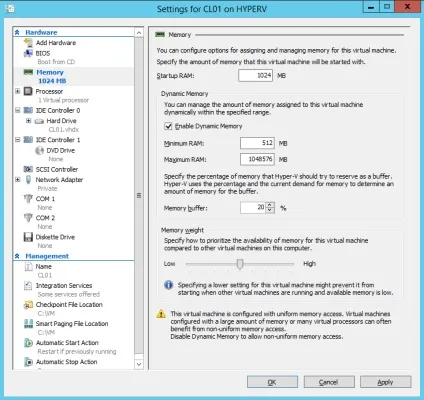Click the BIOS icon
424x400 pixels.
(28, 53)
